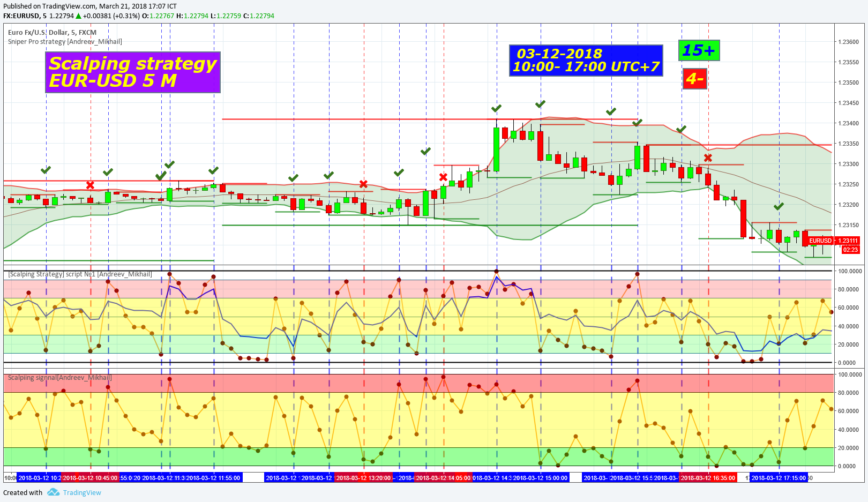Click the red X mark on the 16:35 line
868x502 pixels.
(x=708, y=158)
